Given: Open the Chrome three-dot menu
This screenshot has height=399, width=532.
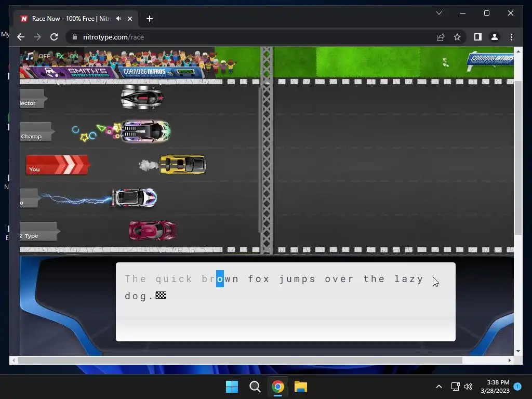Looking at the screenshot, I should pos(511,37).
